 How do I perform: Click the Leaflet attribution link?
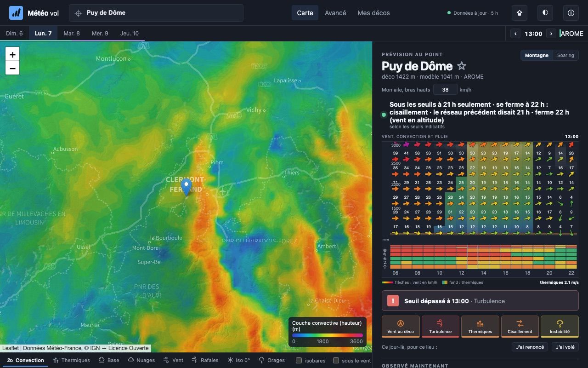click(x=11, y=348)
